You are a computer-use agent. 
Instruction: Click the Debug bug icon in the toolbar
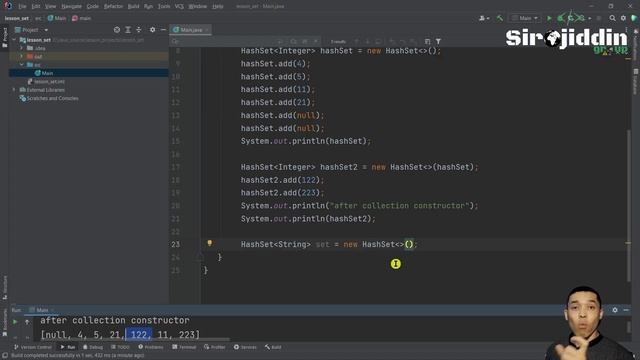pyautogui.click(x=560, y=18)
